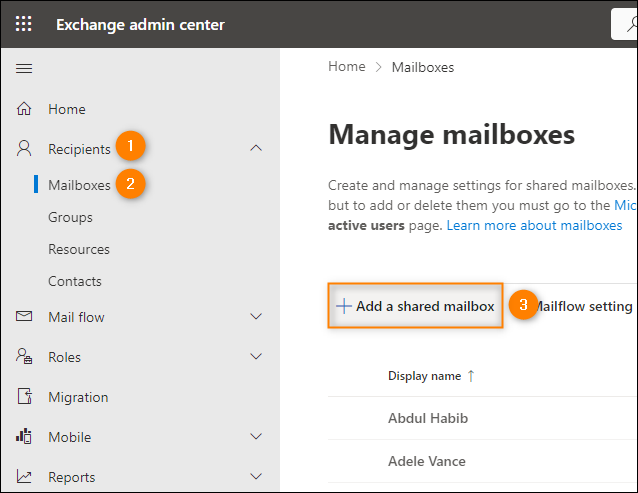Screen dimensions: 638x493
Task: Click Add a shared mailbox button
Action: click(415, 306)
